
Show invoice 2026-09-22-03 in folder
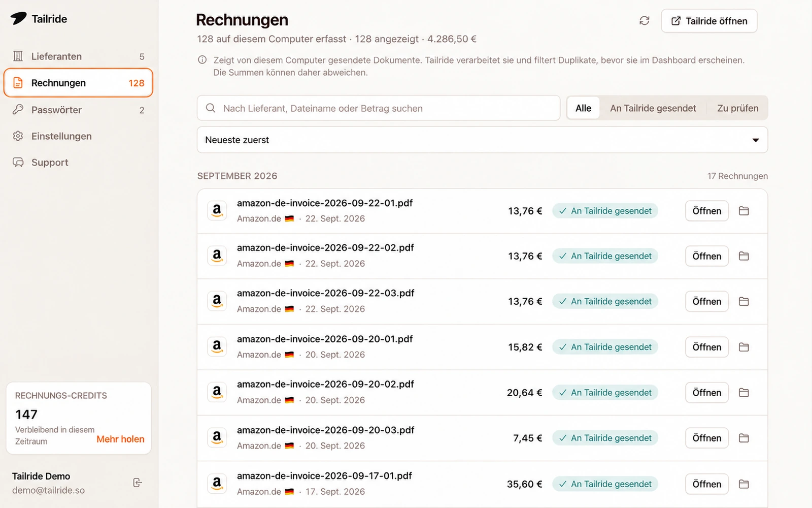click(744, 301)
